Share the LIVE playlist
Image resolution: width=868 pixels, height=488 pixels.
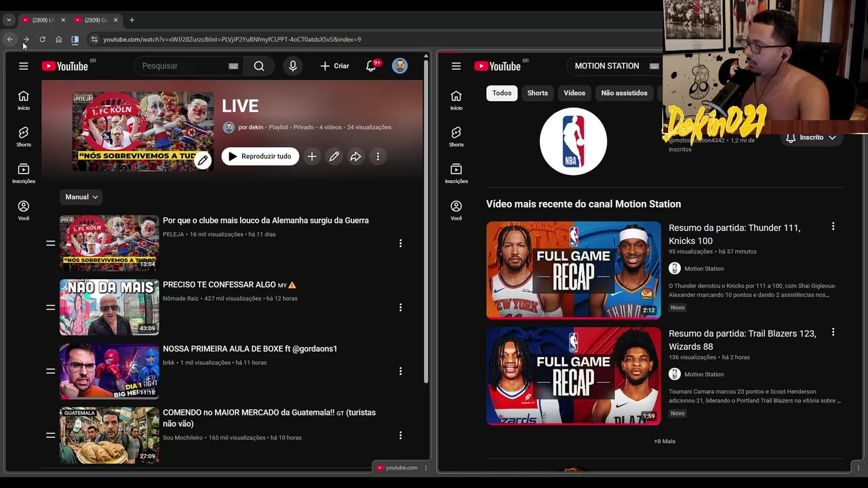pyautogui.click(x=355, y=157)
